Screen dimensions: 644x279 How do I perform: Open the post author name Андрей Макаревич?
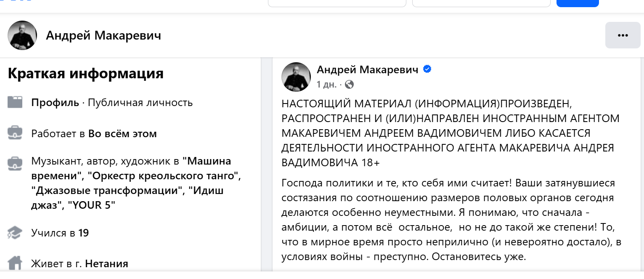pos(367,69)
